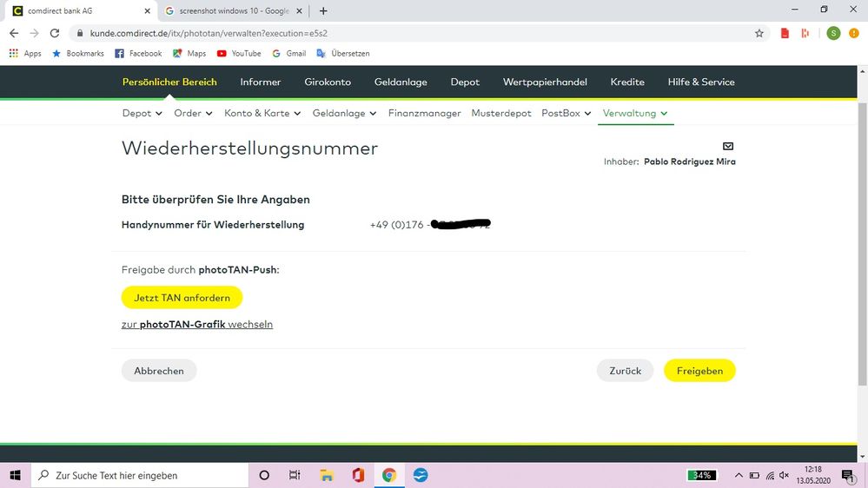Open the notification center icon
Screen dimensions: 868x488
(x=847, y=476)
